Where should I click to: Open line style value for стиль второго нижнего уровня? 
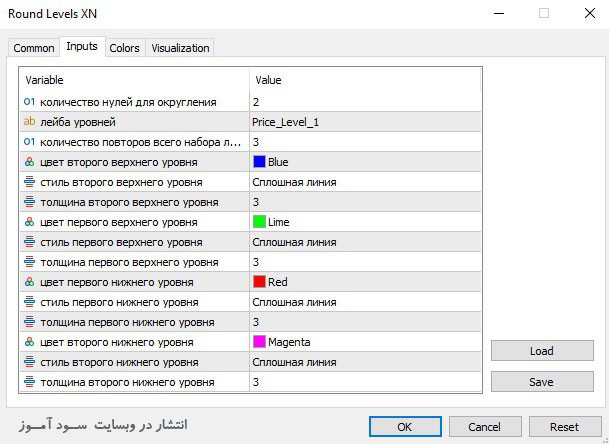tap(365, 362)
